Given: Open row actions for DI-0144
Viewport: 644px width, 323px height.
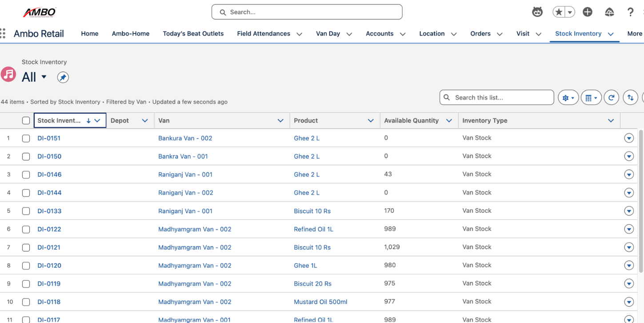Looking at the screenshot, I should pos(629,193).
